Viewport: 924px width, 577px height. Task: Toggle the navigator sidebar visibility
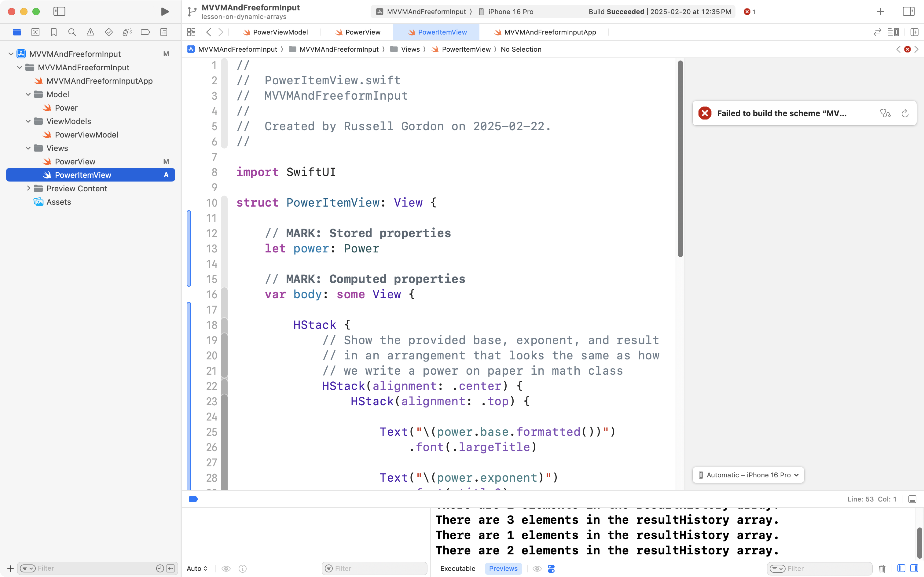59,11
